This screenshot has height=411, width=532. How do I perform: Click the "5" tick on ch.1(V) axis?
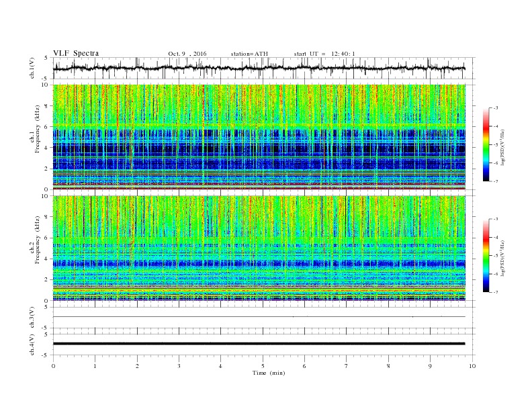[46, 58]
